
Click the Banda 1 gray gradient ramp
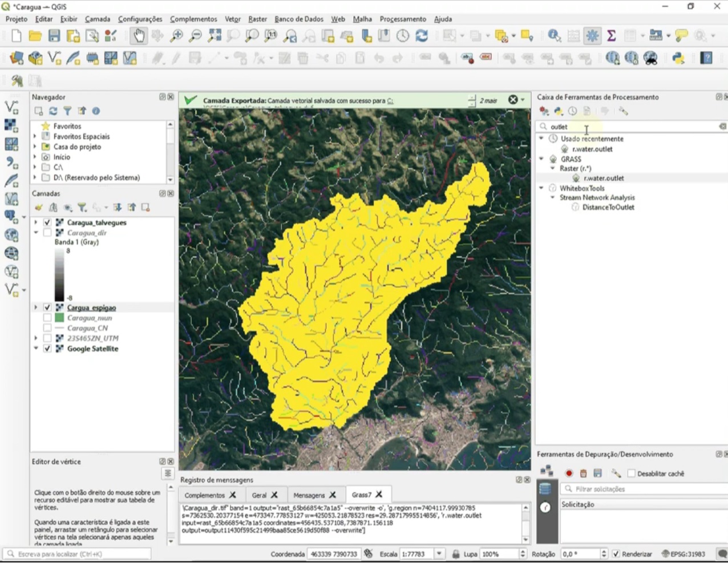pyautogui.click(x=59, y=274)
